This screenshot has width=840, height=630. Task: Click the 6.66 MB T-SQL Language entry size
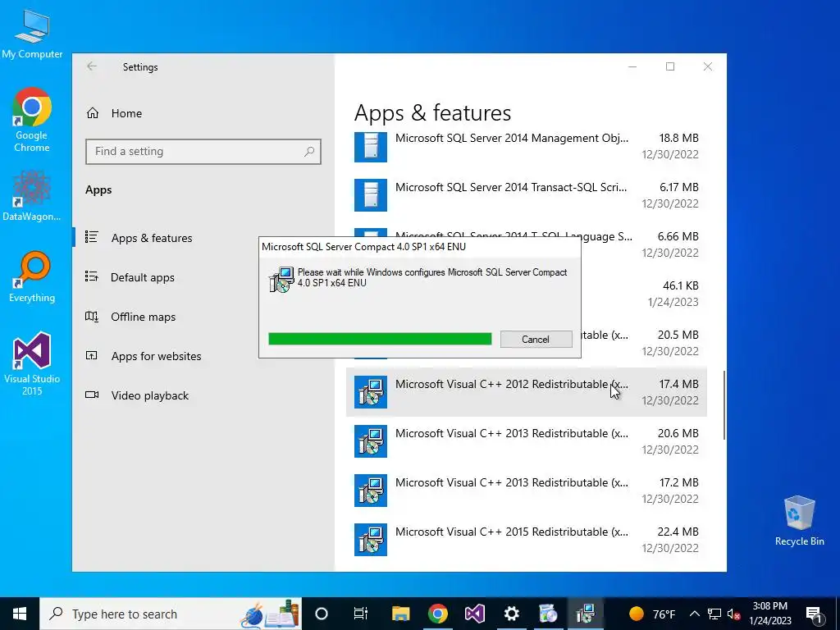pos(678,236)
